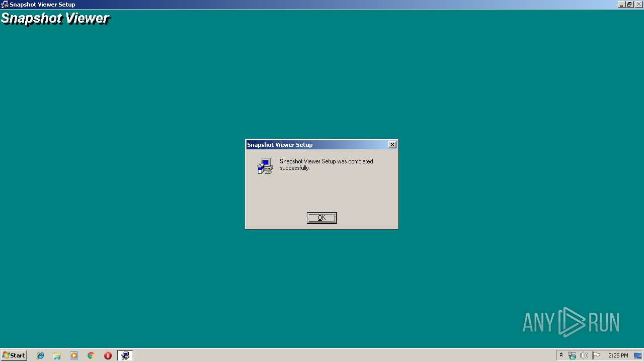Show hidden system tray icons
Viewport: 644px width, 362px height.
[561, 355]
